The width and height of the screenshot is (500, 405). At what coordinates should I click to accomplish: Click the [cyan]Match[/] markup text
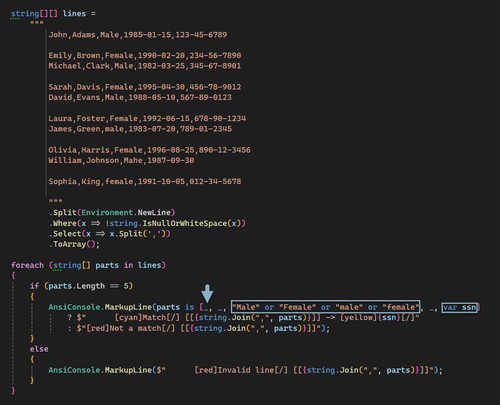tap(147, 317)
